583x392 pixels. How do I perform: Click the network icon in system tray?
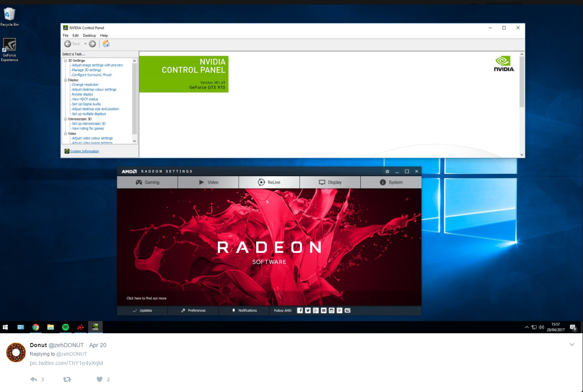click(x=534, y=327)
